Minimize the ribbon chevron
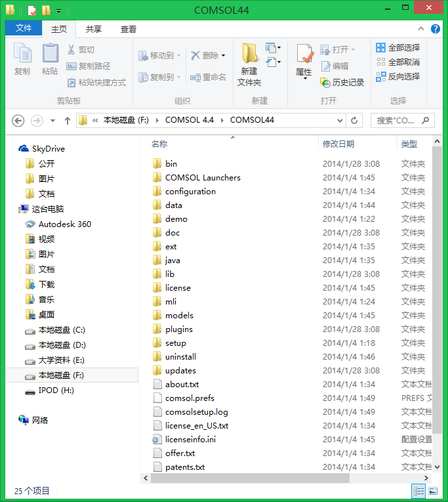This screenshot has width=448, height=502. point(421,29)
